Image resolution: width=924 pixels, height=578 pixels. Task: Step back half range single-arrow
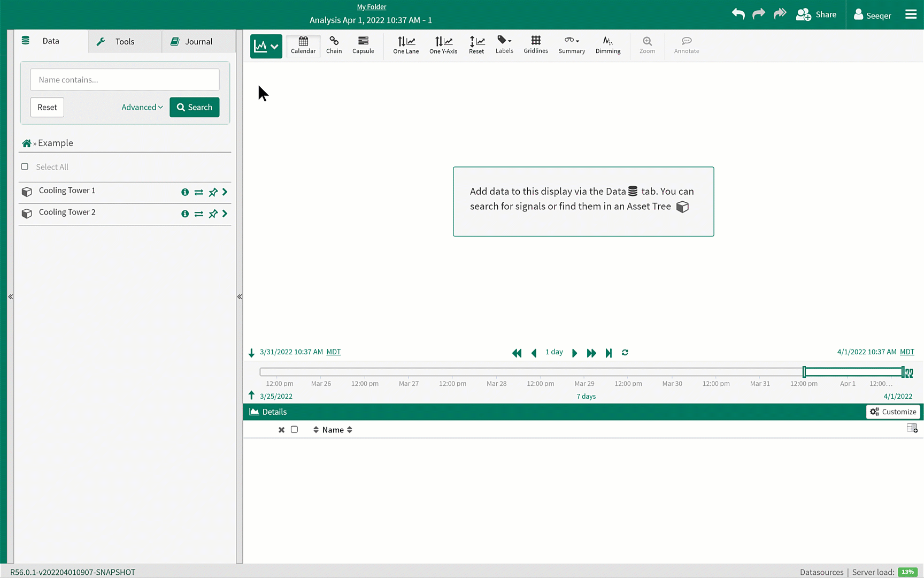tap(534, 353)
